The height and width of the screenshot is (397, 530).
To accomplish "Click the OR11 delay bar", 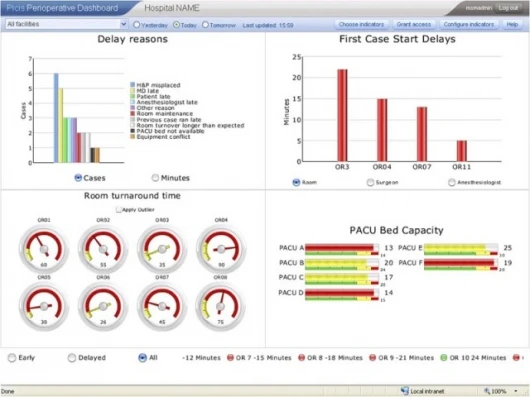I will pyautogui.click(x=462, y=151).
